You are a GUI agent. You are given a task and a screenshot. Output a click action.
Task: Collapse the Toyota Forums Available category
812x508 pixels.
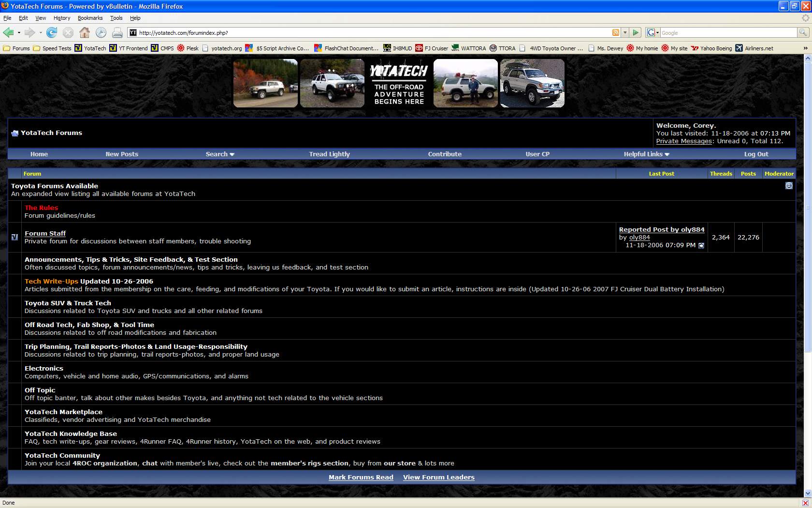[x=789, y=186]
